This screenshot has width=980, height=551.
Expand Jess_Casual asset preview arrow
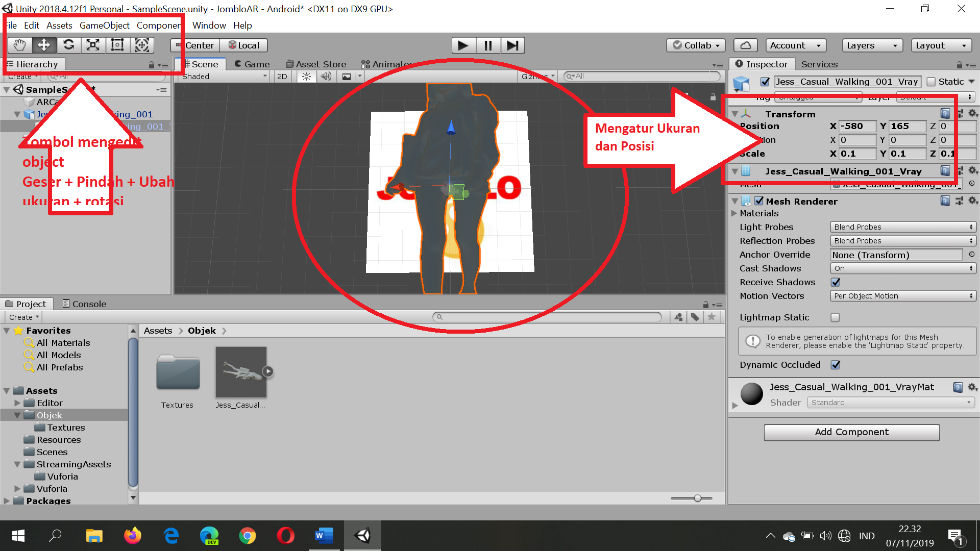268,371
